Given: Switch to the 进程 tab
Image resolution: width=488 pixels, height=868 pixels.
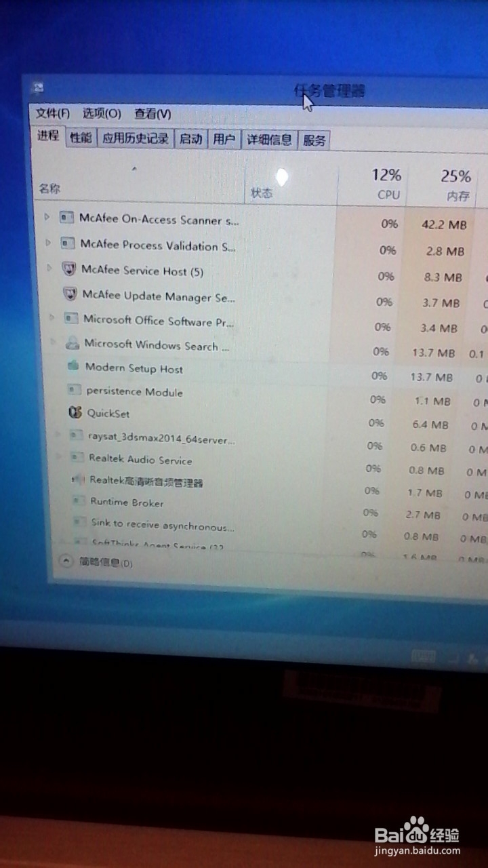Looking at the screenshot, I should (x=48, y=135).
